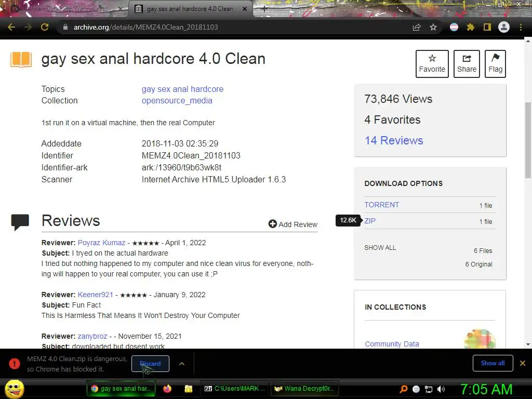532x399 pixels.
Task: Close the downloads bar
Action: pos(523,363)
